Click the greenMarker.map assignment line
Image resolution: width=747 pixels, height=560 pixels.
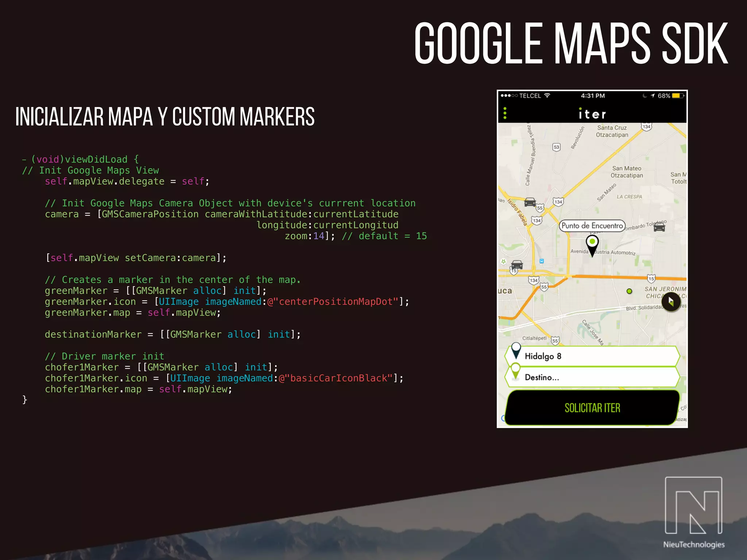pyautogui.click(x=133, y=312)
